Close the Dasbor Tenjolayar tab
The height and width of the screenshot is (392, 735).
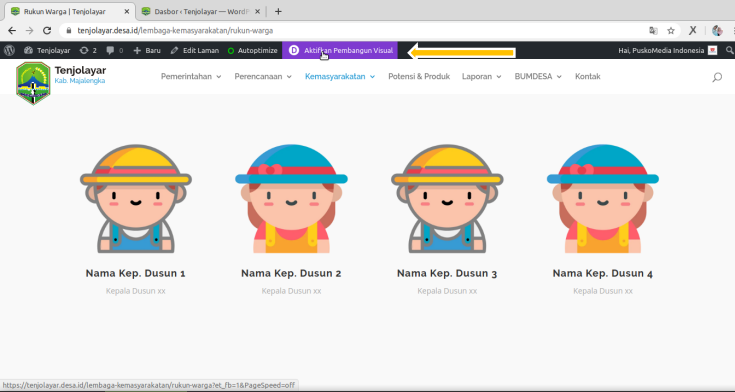click(257, 11)
